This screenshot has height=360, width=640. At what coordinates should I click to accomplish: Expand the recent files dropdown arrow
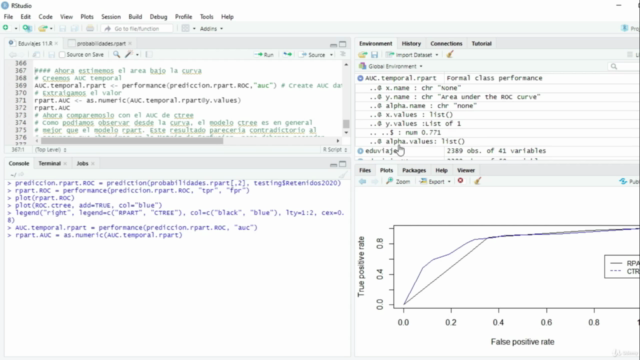[x=51, y=29]
